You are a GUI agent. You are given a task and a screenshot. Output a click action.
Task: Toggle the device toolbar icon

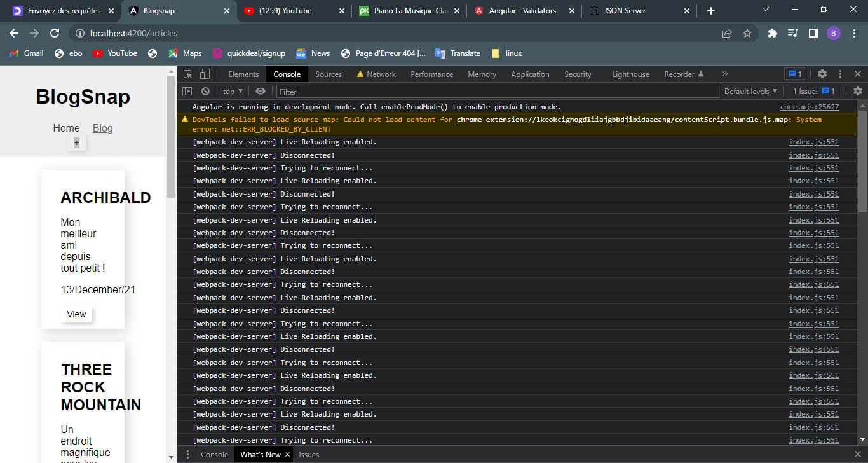[205, 74]
